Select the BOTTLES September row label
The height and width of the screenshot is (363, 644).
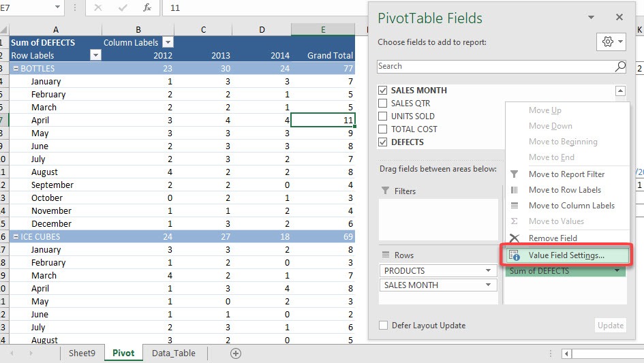click(55, 185)
